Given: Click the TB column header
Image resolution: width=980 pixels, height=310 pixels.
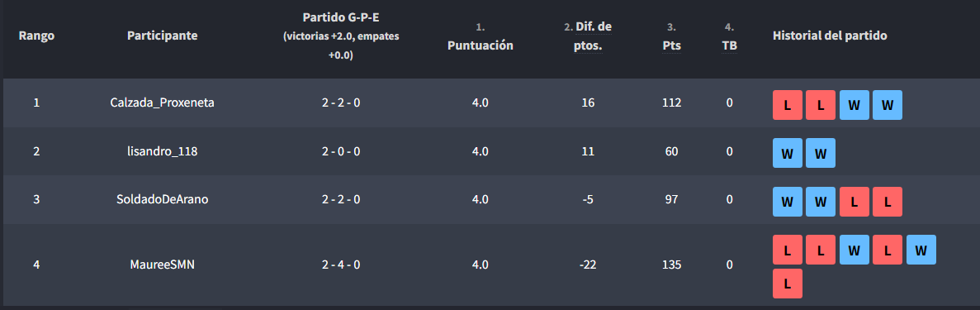Looking at the screenshot, I should (729, 45).
